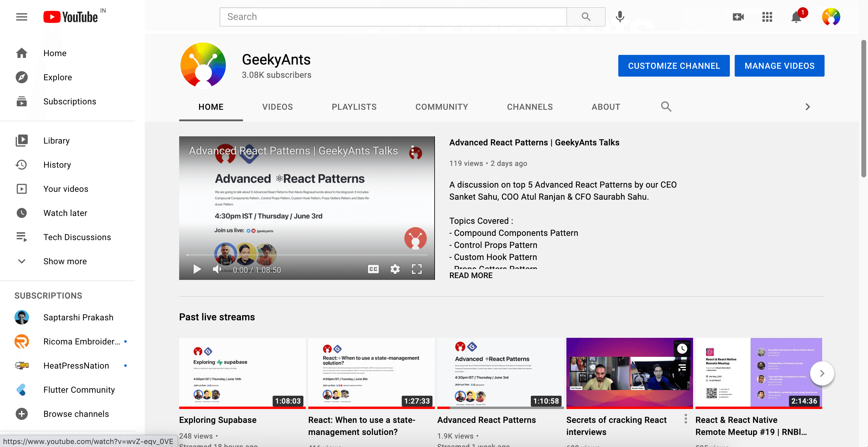Click the Manage Videos button

coord(779,66)
